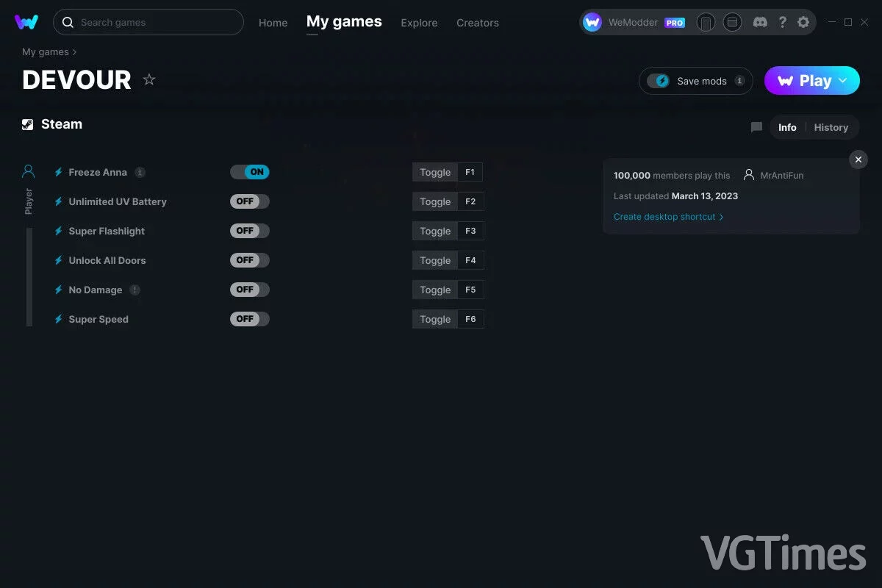Enable No Damage toggle
882x588 pixels.
coord(250,290)
